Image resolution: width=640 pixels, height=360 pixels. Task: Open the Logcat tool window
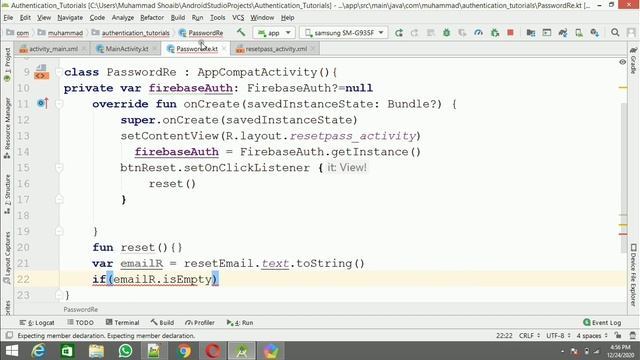(37, 322)
